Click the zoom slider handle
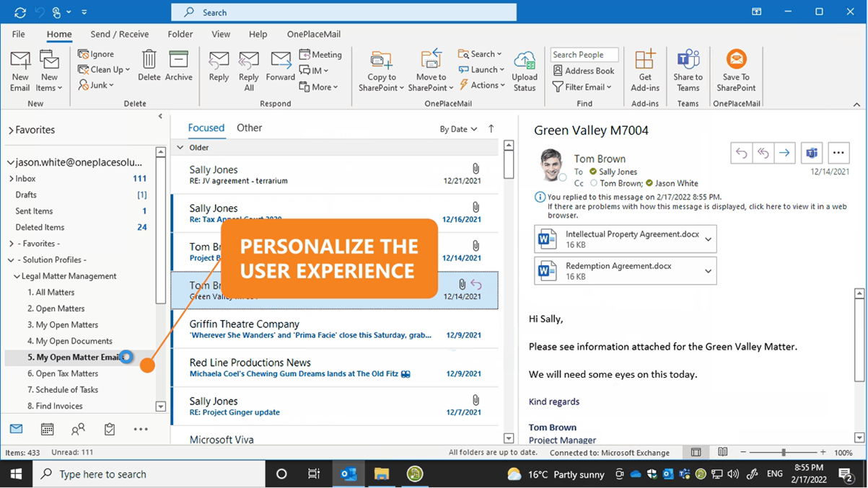This screenshot has height=488, width=868. [784, 453]
